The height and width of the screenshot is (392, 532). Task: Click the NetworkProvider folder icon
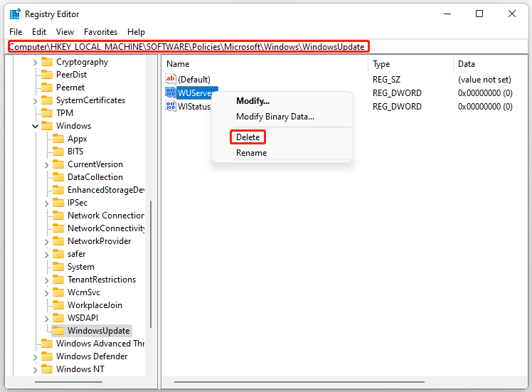tap(58, 241)
